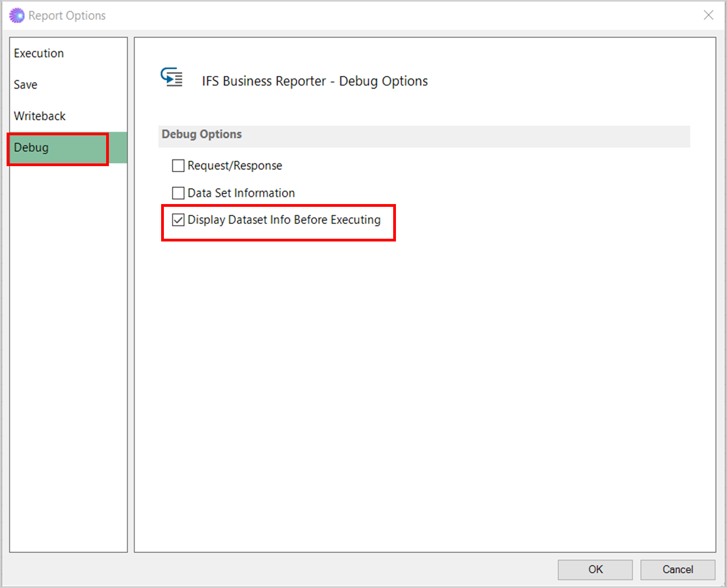Cancel the Report Options dialog

click(x=678, y=569)
